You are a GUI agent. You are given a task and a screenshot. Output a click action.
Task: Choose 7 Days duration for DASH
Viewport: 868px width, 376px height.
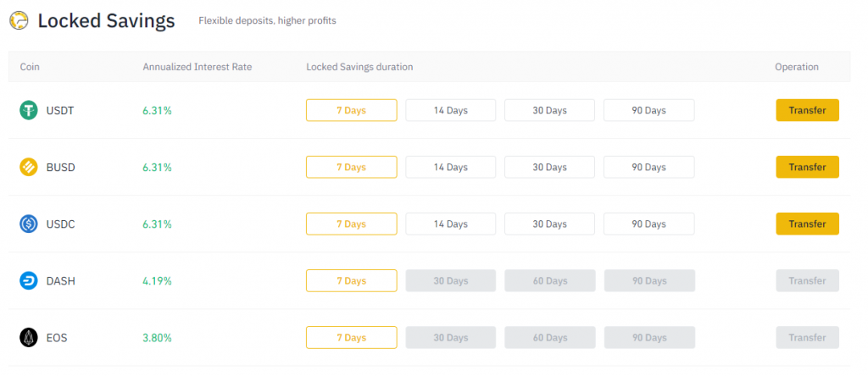point(351,280)
